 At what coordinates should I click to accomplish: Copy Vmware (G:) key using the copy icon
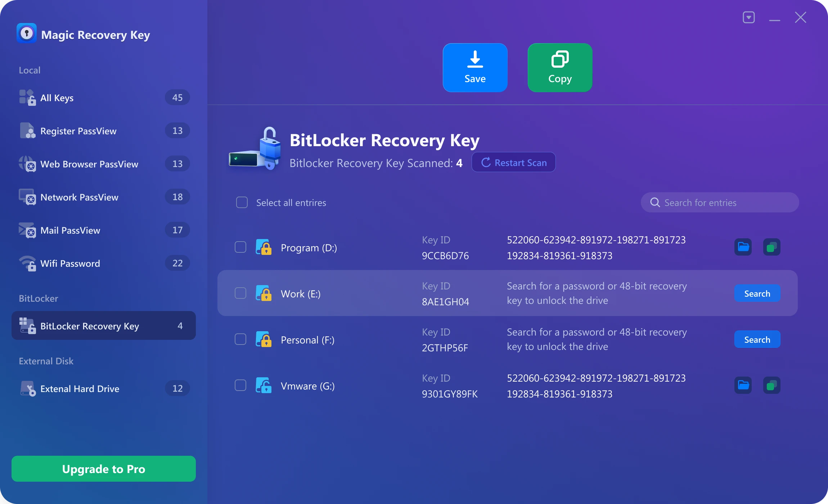771,385
